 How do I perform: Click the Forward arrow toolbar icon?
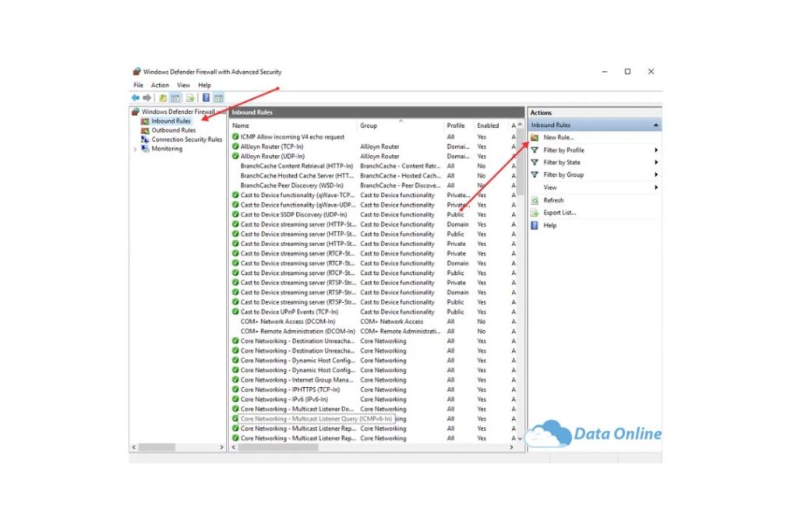[147, 97]
